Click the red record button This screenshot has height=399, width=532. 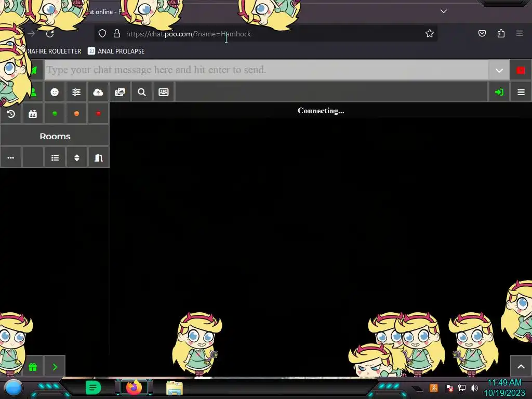tap(521, 70)
